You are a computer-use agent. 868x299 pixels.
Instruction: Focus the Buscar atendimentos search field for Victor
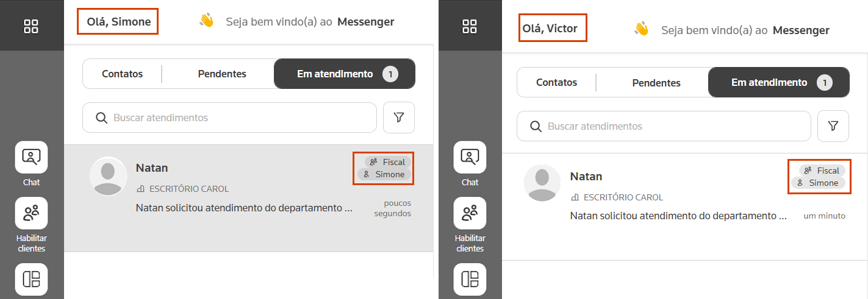pos(664,126)
